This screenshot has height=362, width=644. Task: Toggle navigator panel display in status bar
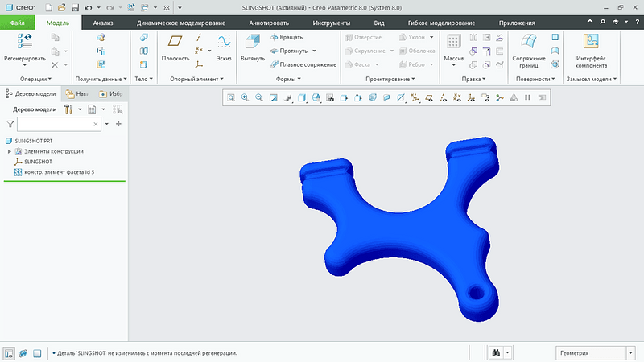[x=9, y=353]
